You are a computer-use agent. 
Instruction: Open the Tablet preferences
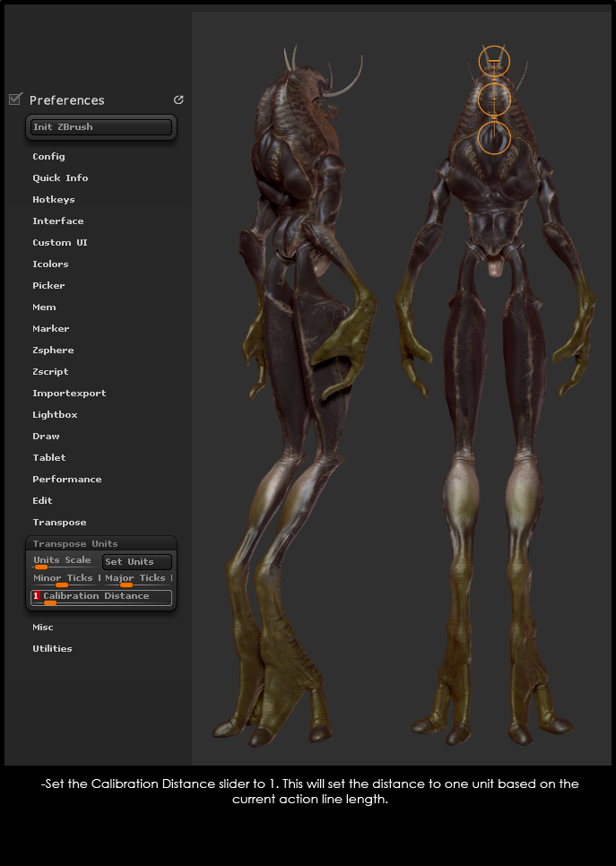point(49,458)
